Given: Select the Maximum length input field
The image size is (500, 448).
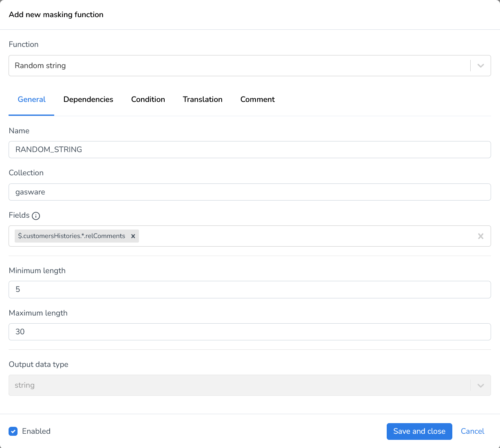Looking at the screenshot, I should pos(249,332).
